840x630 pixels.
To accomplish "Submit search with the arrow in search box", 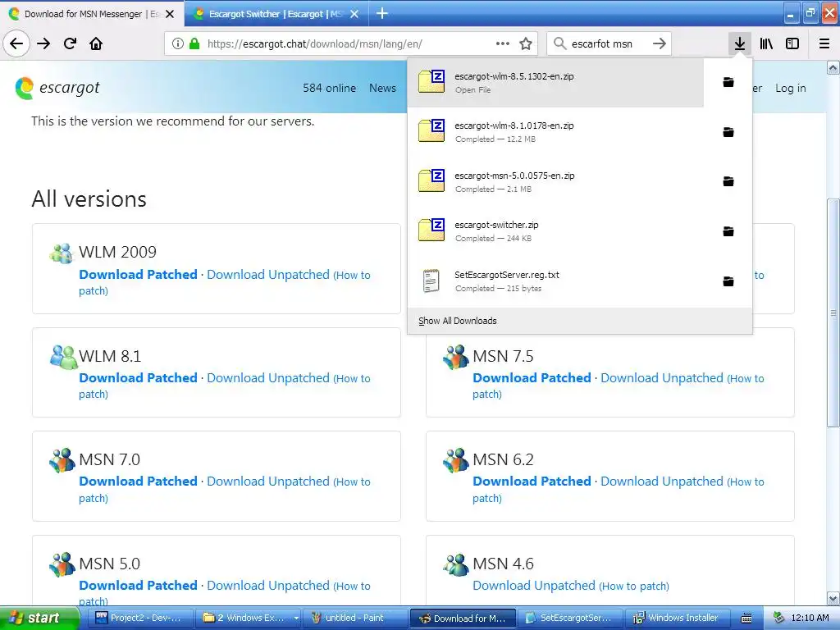I will coord(660,43).
